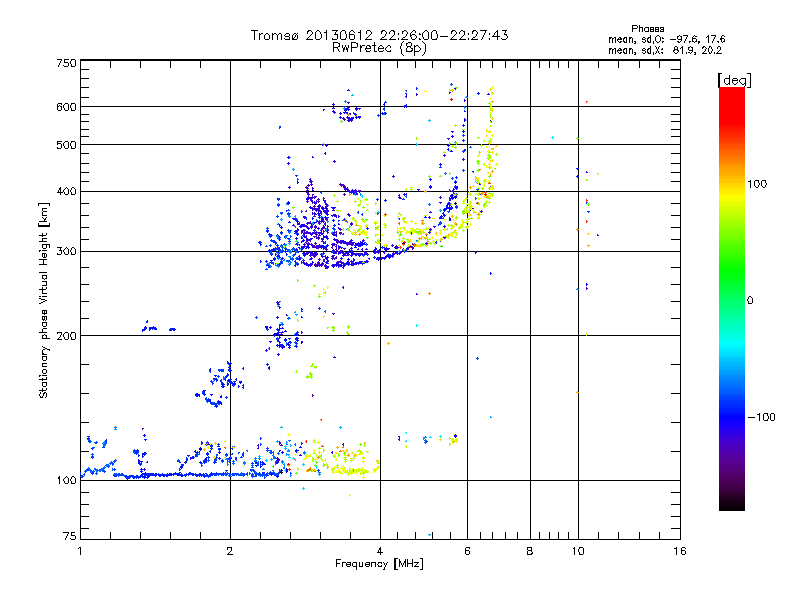Click the y-axis tick label '600'
Viewport: 800px width, 600px height.
67,107
